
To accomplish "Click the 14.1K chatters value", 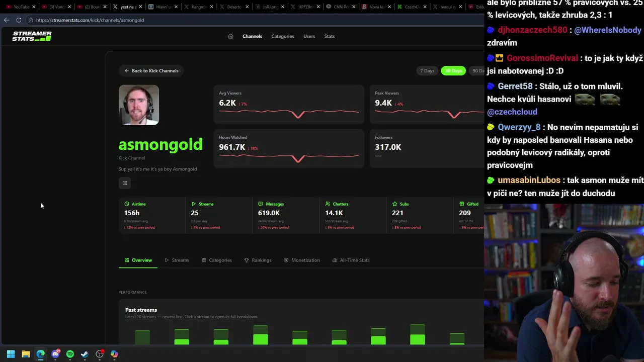I will pos(334,213).
